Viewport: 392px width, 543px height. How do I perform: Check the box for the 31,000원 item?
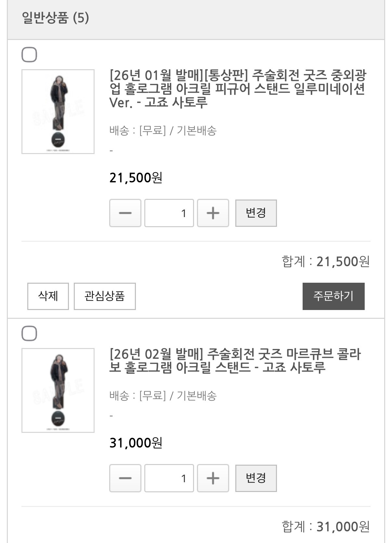[x=29, y=334]
